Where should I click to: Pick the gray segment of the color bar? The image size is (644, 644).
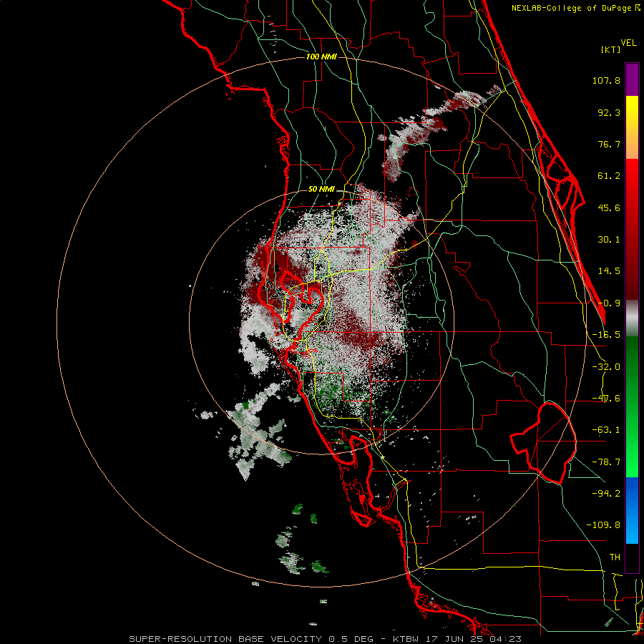[x=632, y=318]
